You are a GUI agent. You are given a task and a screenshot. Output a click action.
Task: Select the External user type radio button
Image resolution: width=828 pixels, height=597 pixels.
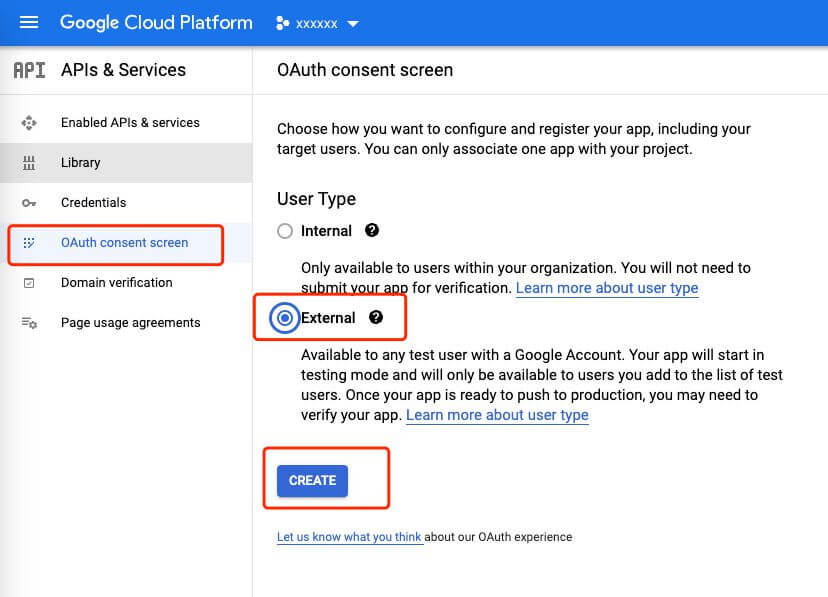(x=286, y=318)
